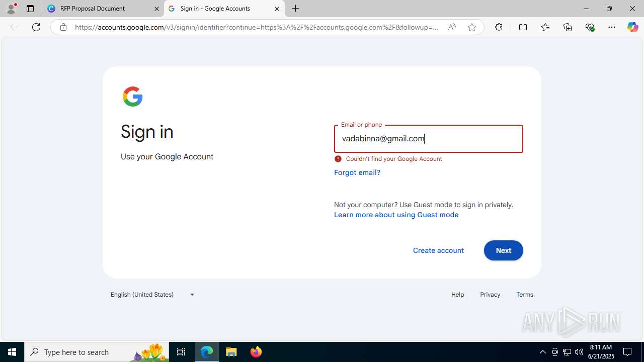Screen dimensions: 644x362
Task: Expand the English (United States) language dropdown
Action: (x=152, y=295)
